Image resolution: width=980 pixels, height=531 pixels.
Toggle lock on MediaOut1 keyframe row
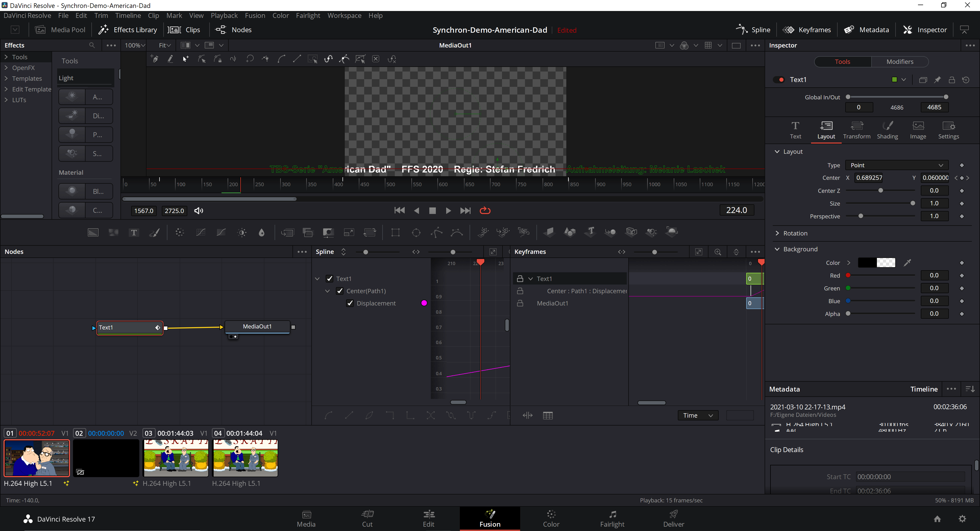520,303
